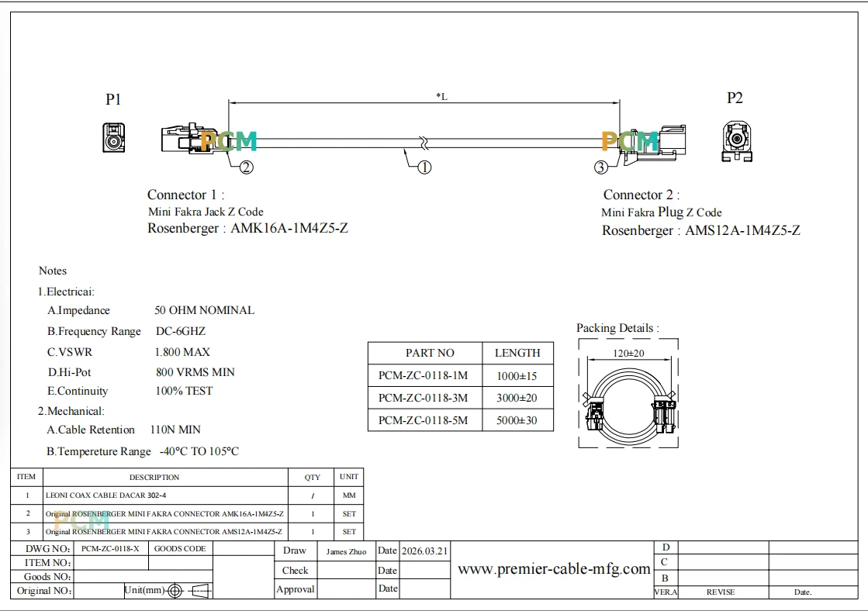Click the 3000±20 length cell
This screenshot has height=611, width=868.
tap(517, 398)
